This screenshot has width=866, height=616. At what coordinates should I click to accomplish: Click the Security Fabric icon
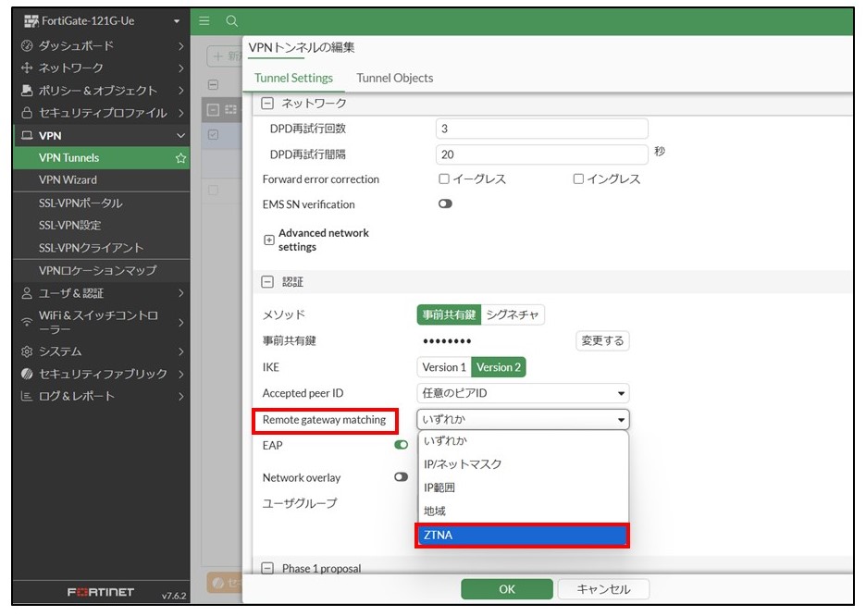[27, 375]
